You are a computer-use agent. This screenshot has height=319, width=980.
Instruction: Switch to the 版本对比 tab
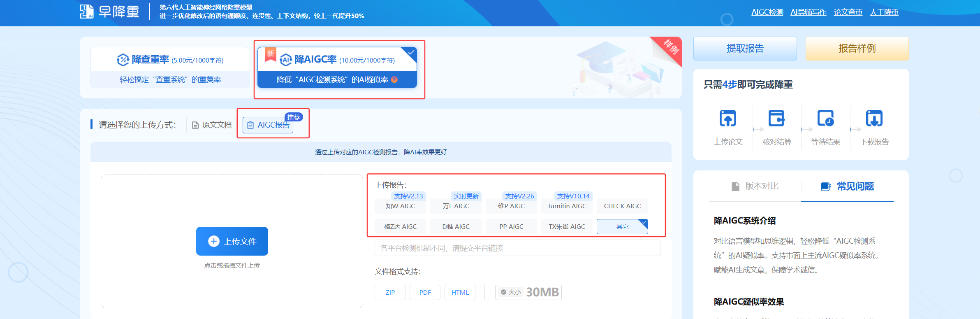(x=755, y=186)
